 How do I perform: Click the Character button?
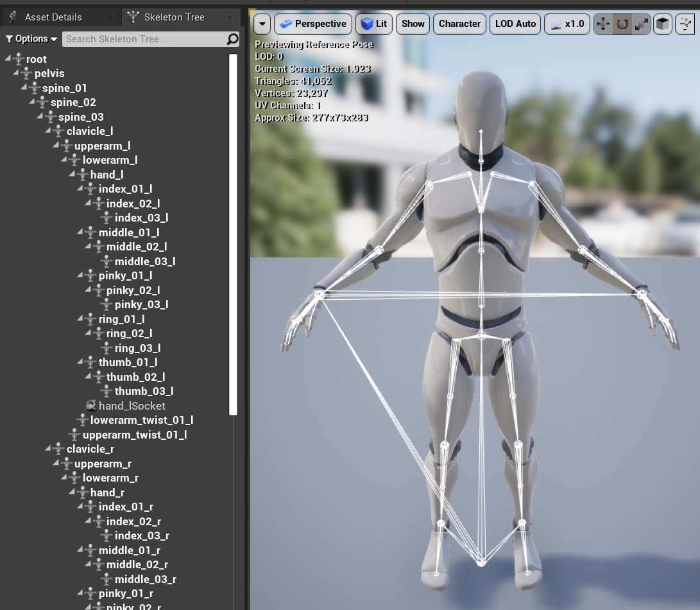pyautogui.click(x=459, y=23)
